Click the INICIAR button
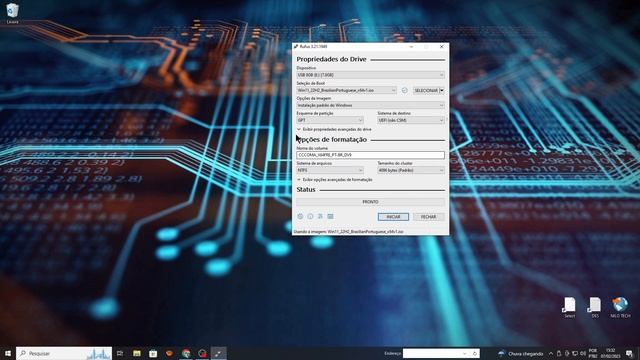The width and height of the screenshot is (640, 360). 393,217
